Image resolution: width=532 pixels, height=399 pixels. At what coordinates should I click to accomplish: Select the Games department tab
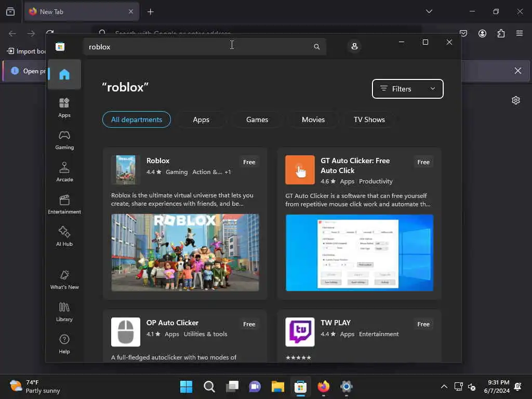coord(257,120)
